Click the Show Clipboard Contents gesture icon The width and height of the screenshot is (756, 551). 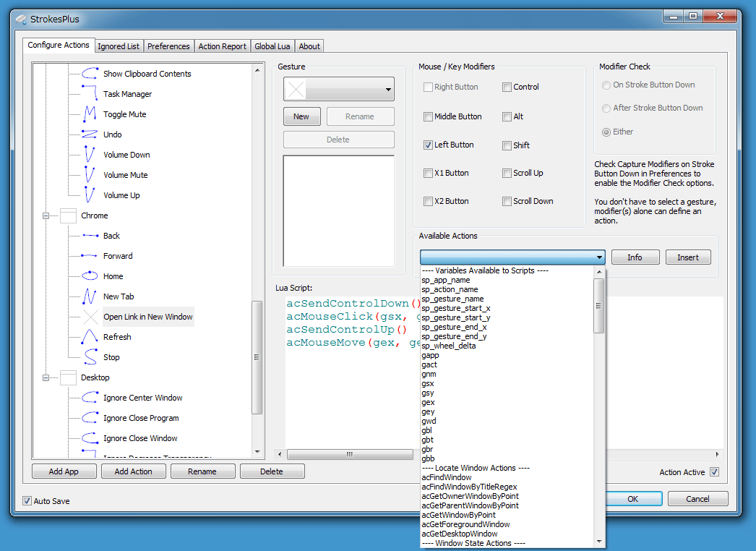[x=90, y=73]
